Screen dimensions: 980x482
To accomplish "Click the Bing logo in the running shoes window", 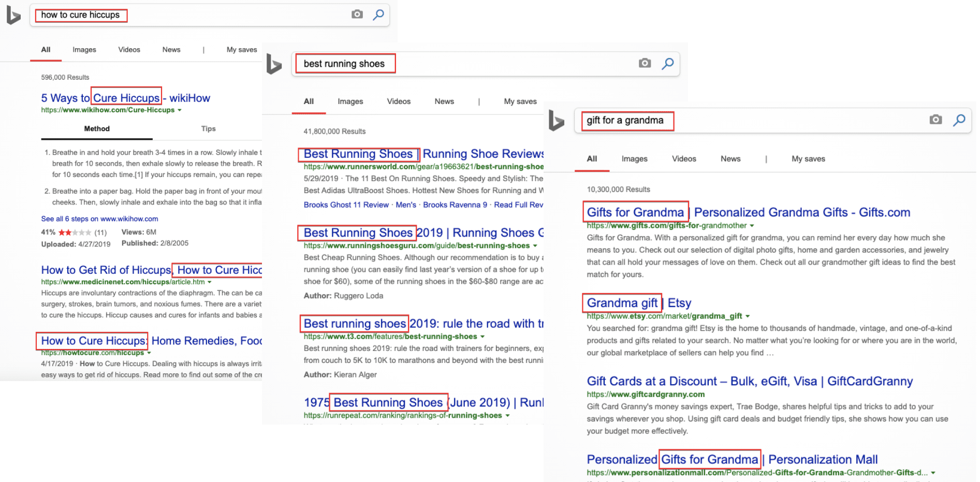I will pos(274,64).
